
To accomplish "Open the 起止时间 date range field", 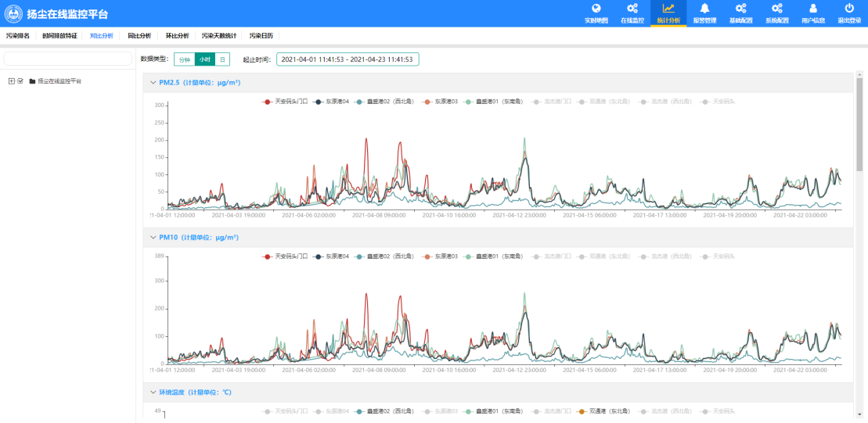I will [347, 59].
